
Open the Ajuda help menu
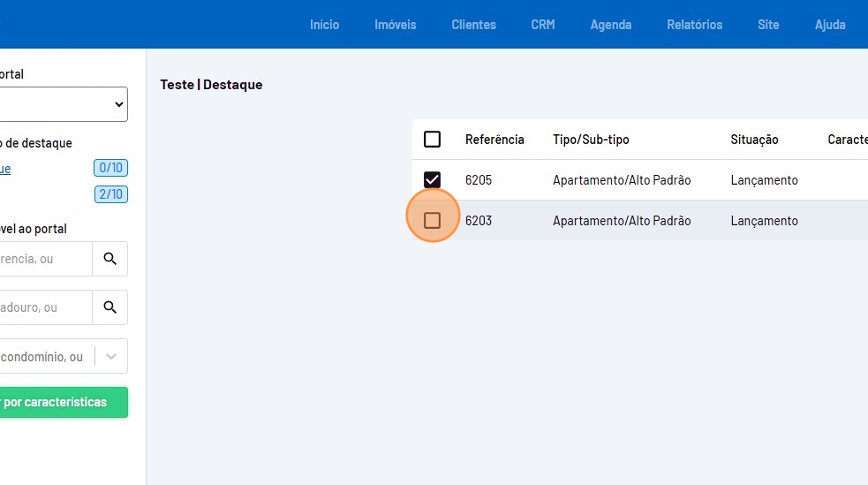[x=830, y=25]
